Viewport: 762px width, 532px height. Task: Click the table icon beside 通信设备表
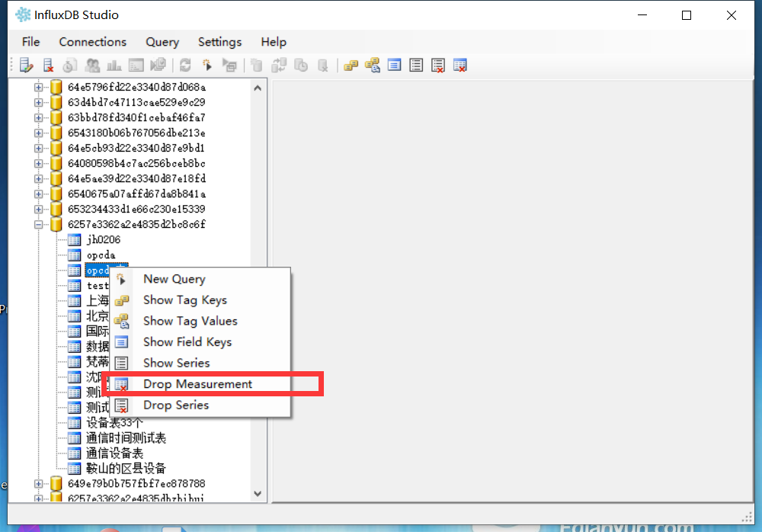coord(75,453)
